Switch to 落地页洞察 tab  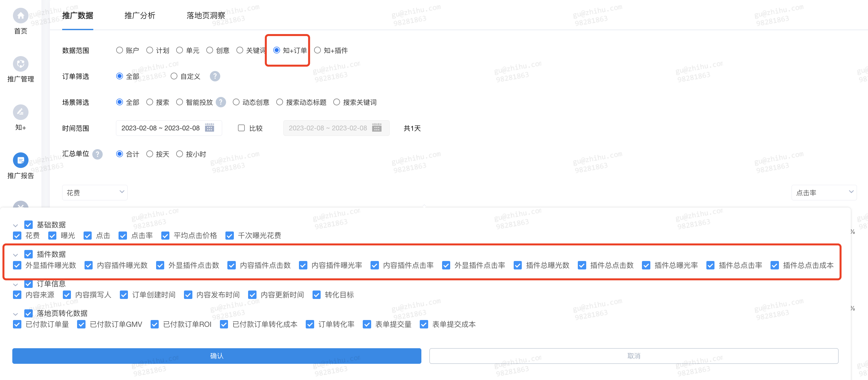pyautogui.click(x=206, y=16)
